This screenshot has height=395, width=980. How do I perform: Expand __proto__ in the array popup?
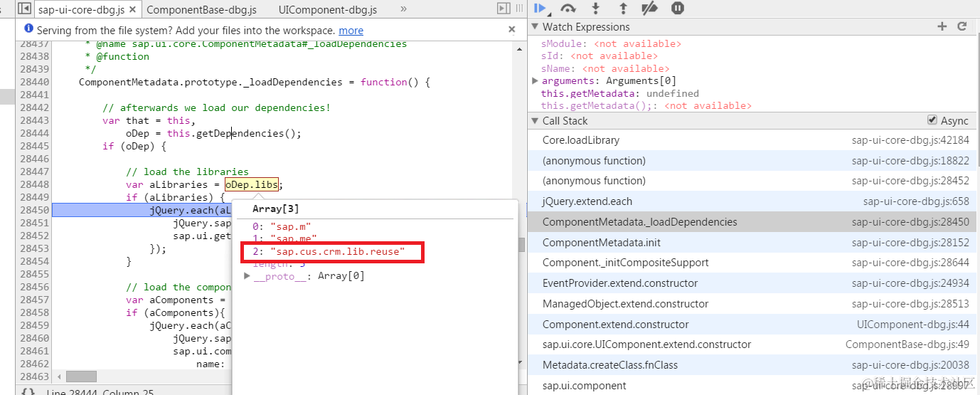[247, 276]
